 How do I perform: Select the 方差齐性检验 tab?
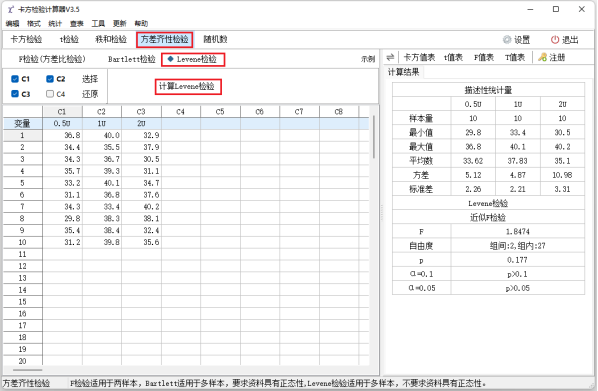tap(164, 39)
